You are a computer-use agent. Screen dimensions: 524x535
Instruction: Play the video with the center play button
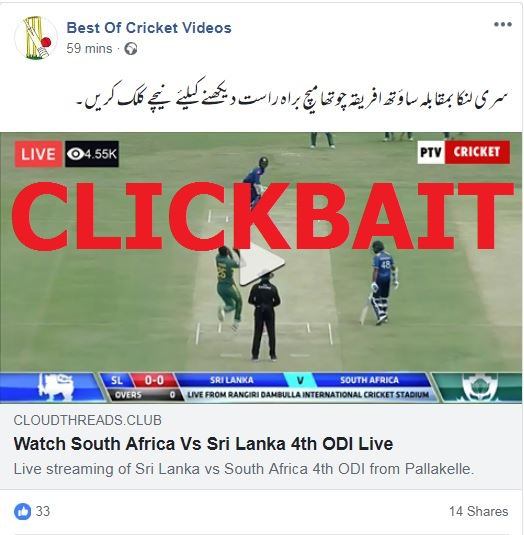261,262
